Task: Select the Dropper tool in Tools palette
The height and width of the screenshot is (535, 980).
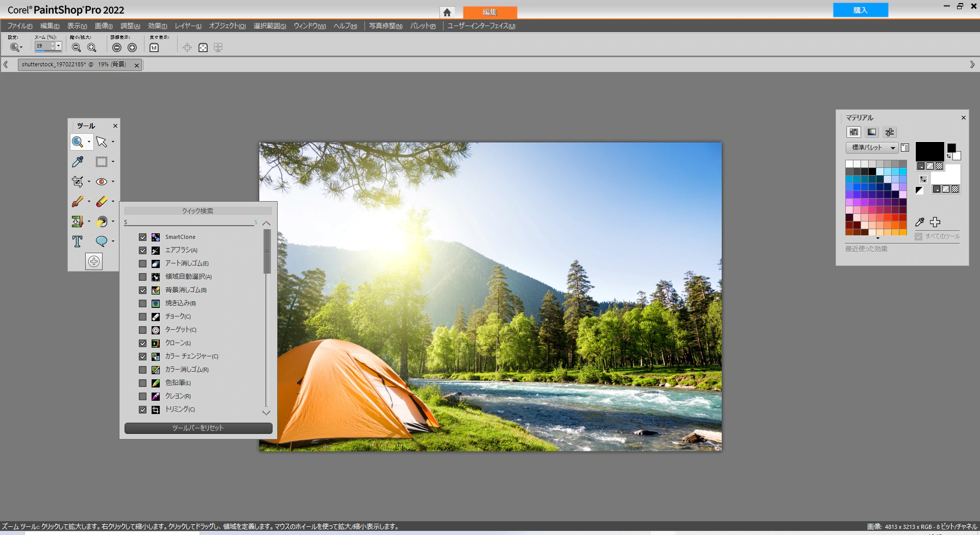Action: (78, 162)
